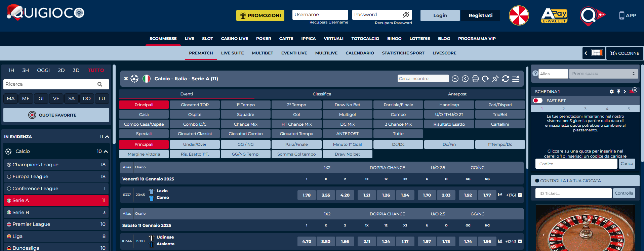Select the TUTTO time filter
Viewport: 644px width, 251px height.
coord(96,70)
